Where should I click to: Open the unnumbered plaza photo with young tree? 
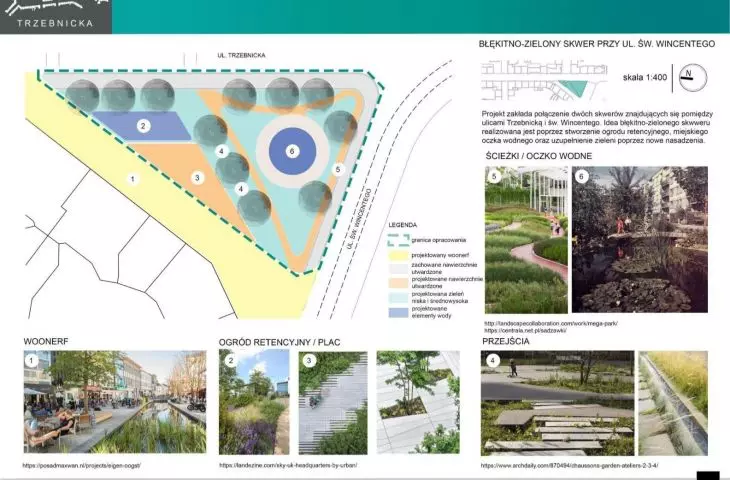pyautogui.click(x=418, y=402)
